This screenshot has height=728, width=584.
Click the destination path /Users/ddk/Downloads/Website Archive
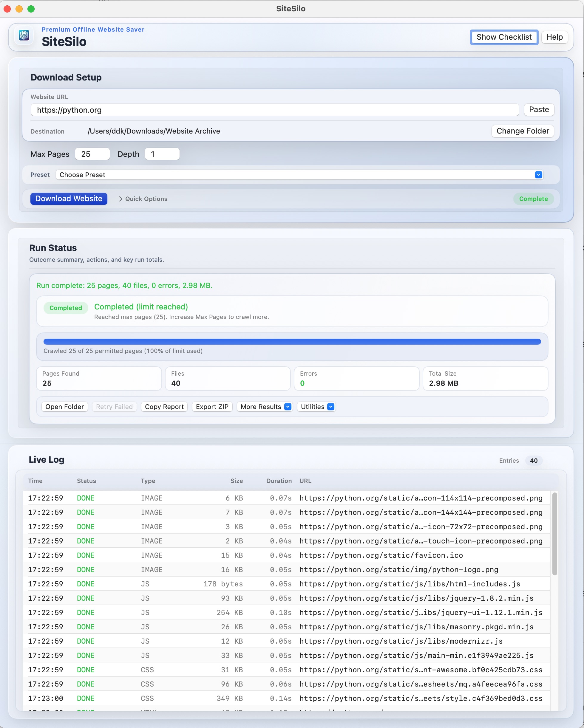coord(154,131)
